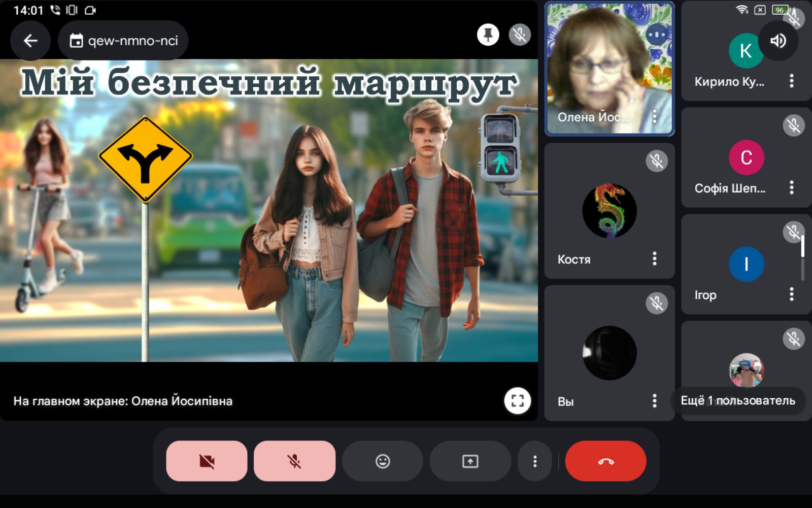Open options for Кирило Ку... tile
The width and height of the screenshot is (812, 508).
792,81
